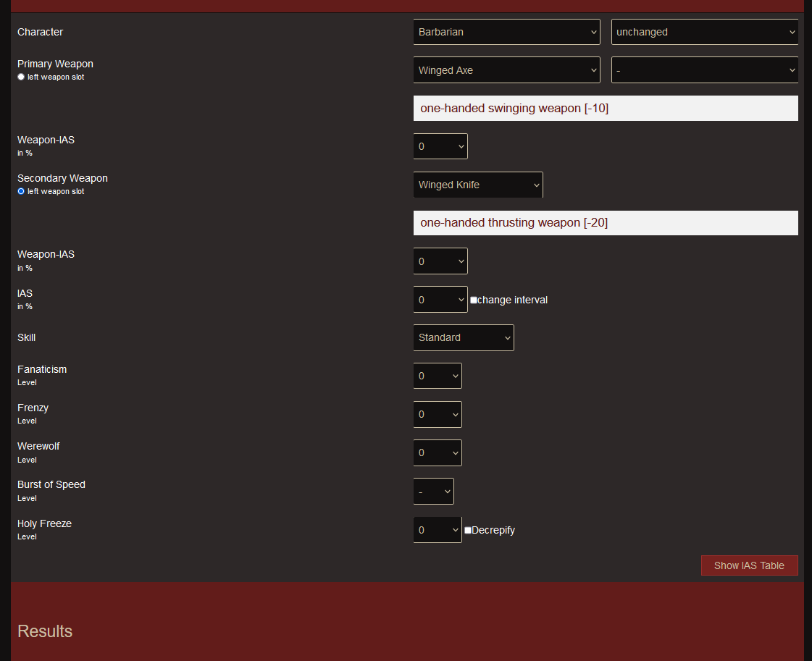Open the dash dropdown beside Winged Axe
Image resolution: width=812 pixels, height=661 pixels.
(704, 70)
